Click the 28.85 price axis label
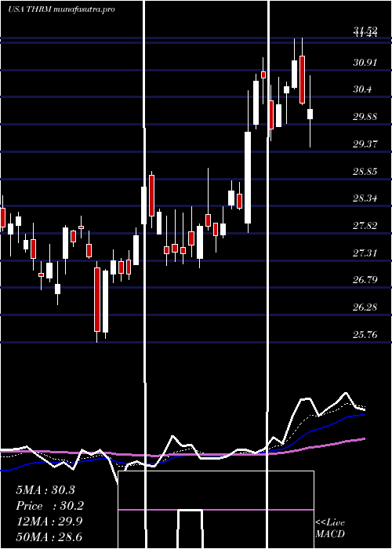392x549 pixels. tap(365, 172)
